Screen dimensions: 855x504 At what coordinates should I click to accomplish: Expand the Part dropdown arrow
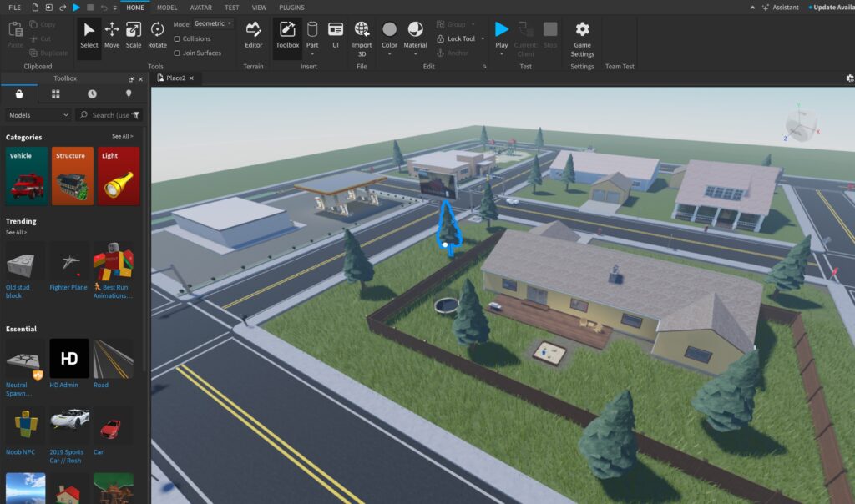point(312,54)
